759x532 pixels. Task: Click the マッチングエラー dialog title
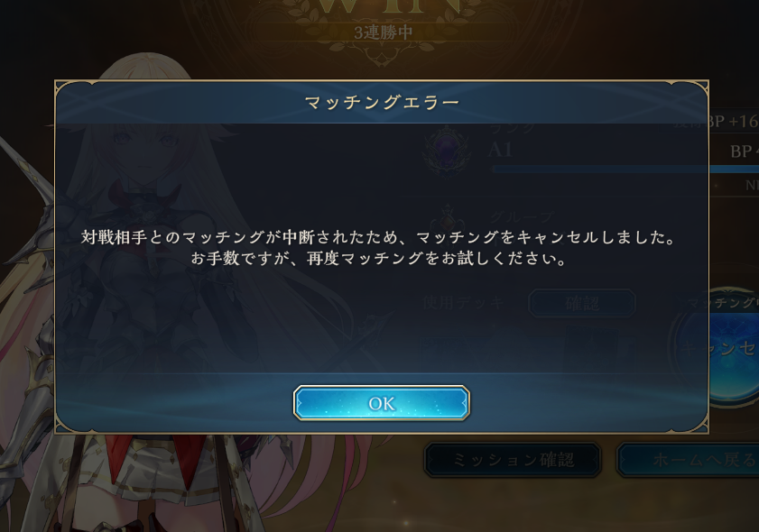click(382, 103)
